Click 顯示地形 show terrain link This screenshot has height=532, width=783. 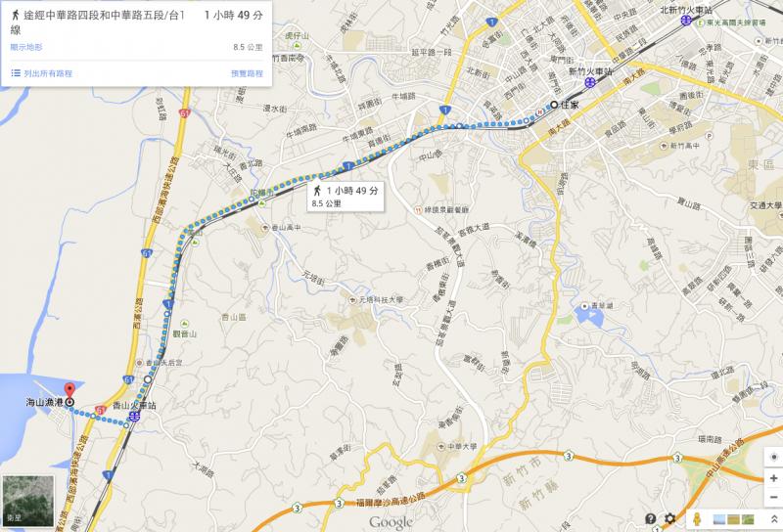tap(26, 47)
